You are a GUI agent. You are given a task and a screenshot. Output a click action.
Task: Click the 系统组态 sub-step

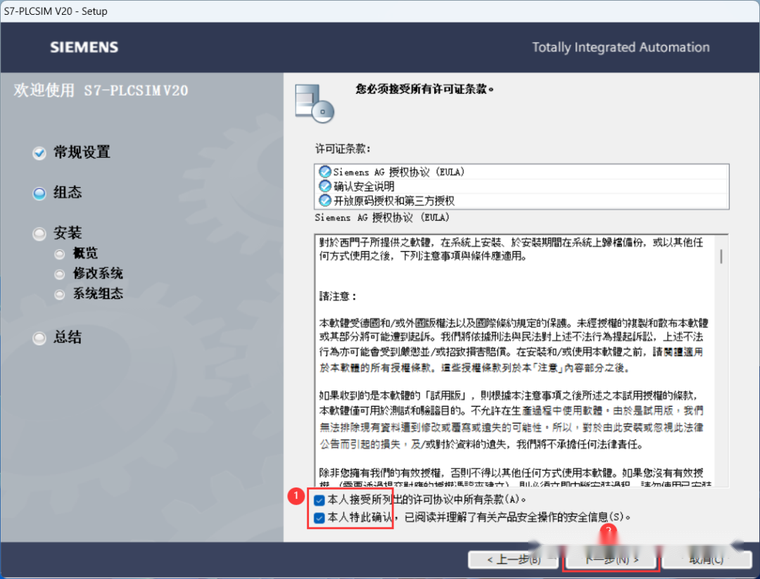tap(98, 294)
